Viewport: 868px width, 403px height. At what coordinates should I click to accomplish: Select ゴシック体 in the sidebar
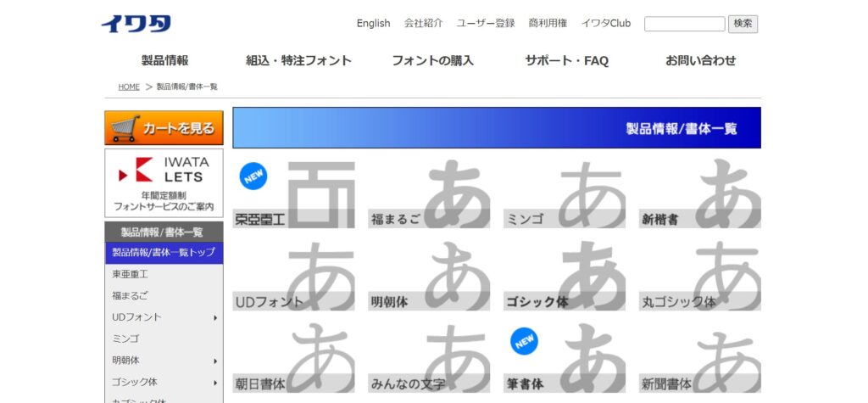(x=164, y=383)
